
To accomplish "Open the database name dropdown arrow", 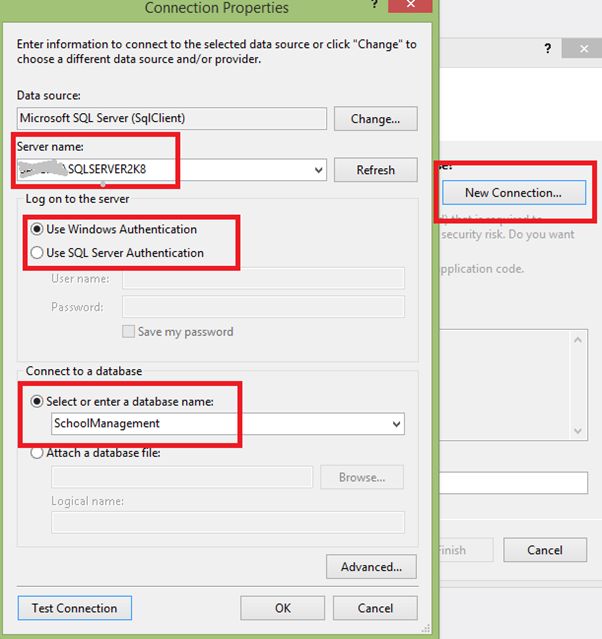I will coord(397,424).
